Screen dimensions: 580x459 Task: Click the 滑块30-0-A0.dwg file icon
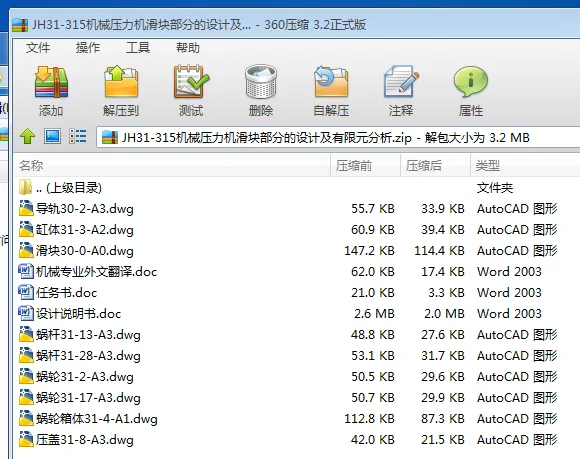click(26, 250)
